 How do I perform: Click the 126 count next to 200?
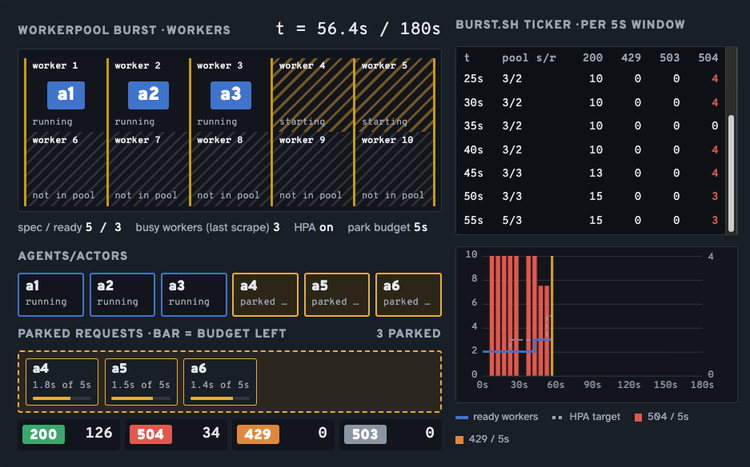tap(99, 433)
